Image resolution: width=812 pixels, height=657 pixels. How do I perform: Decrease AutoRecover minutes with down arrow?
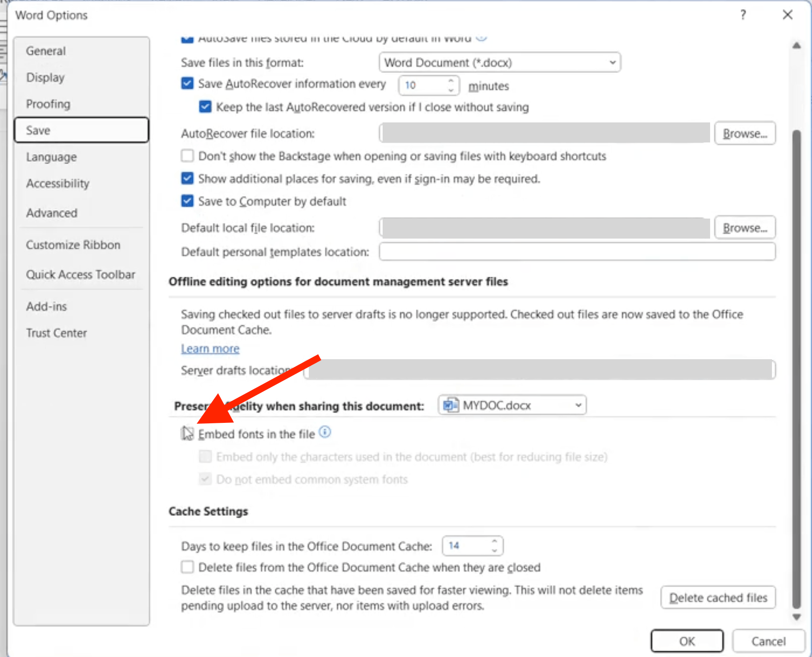(451, 90)
